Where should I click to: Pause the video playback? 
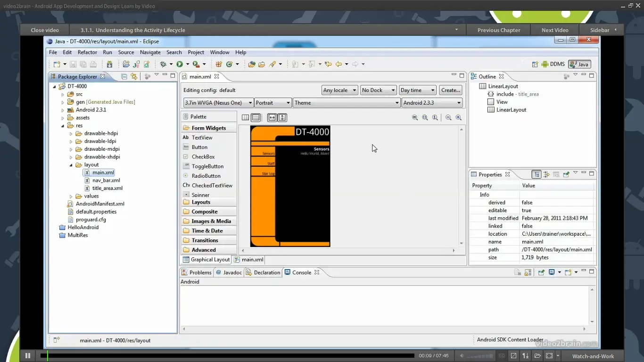coord(28,355)
